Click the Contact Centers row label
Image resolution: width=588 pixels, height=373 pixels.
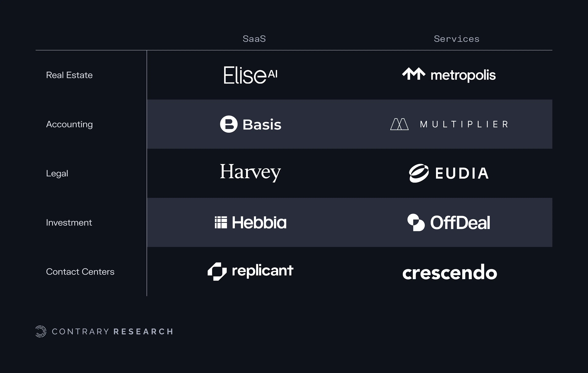coord(80,272)
